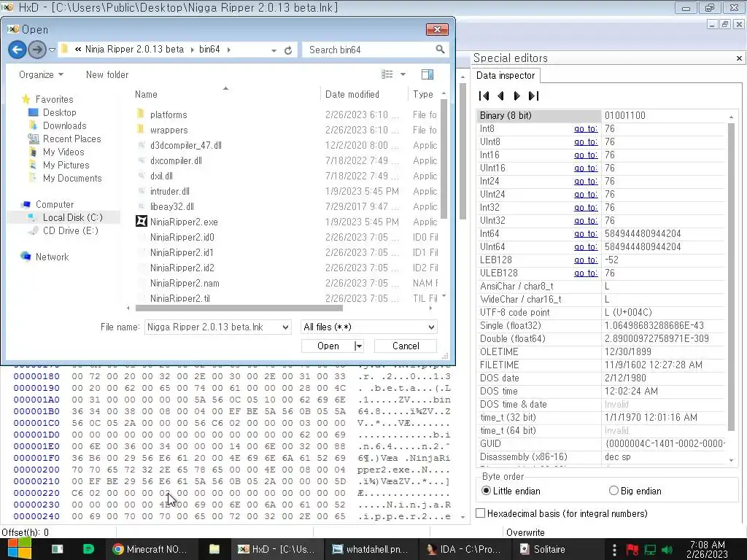Viewport: 747px width, 560px height.
Task: Select NinjaRipper2.nam file
Action: click(x=185, y=284)
